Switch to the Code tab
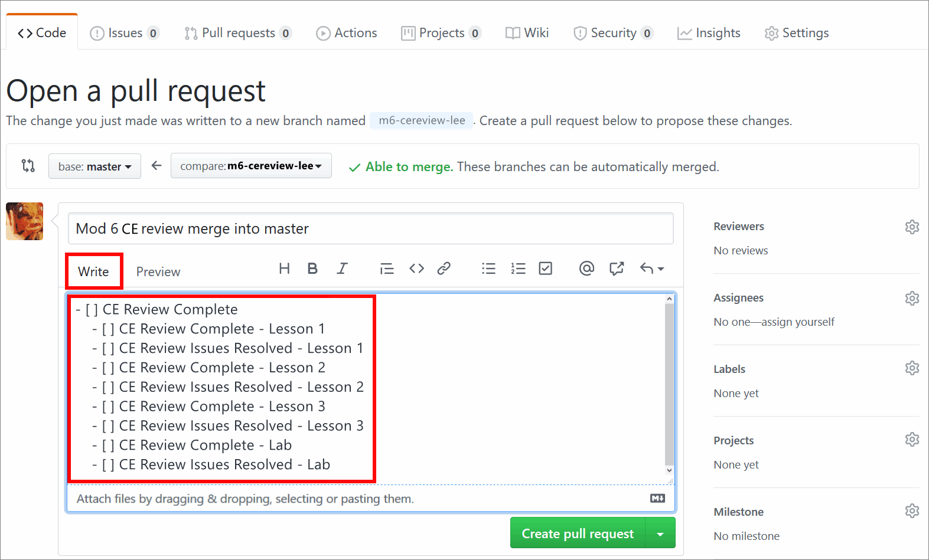 tap(42, 33)
